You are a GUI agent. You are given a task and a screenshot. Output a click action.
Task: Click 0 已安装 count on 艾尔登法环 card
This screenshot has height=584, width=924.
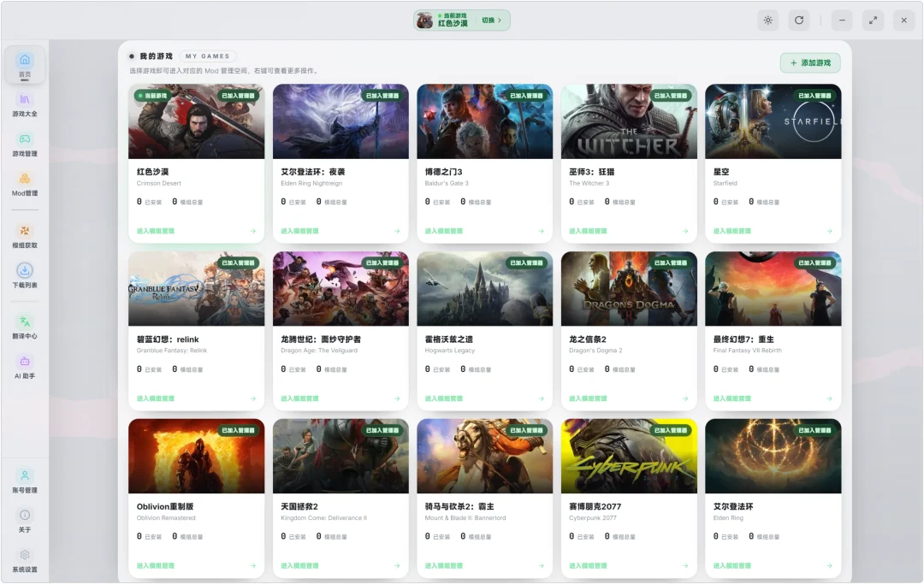click(x=726, y=536)
